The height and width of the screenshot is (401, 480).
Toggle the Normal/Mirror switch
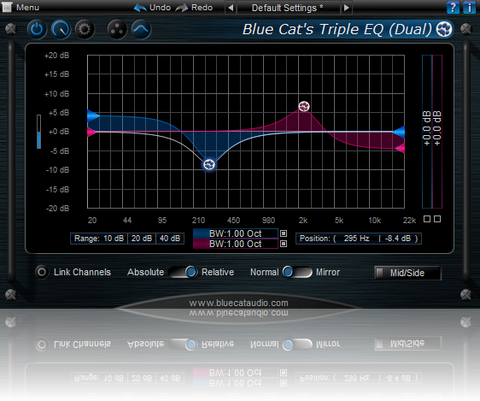(x=297, y=272)
